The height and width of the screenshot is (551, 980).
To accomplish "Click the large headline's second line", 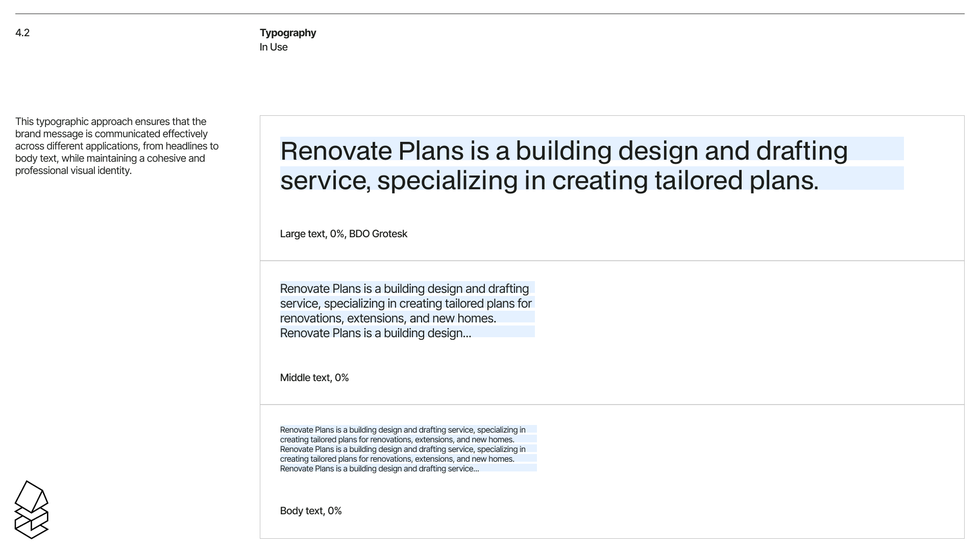I will coord(549,180).
